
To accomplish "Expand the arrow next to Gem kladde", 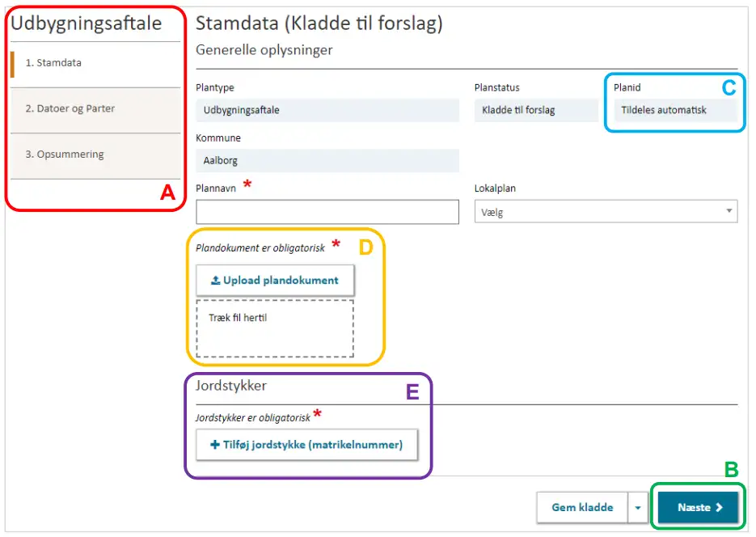I will pyautogui.click(x=637, y=508).
